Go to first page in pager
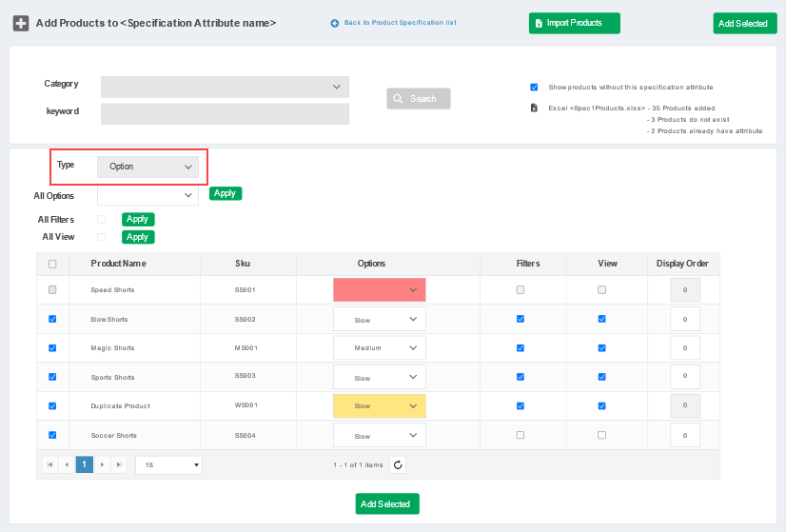The height and width of the screenshot is (532, 786). point(49,464)
